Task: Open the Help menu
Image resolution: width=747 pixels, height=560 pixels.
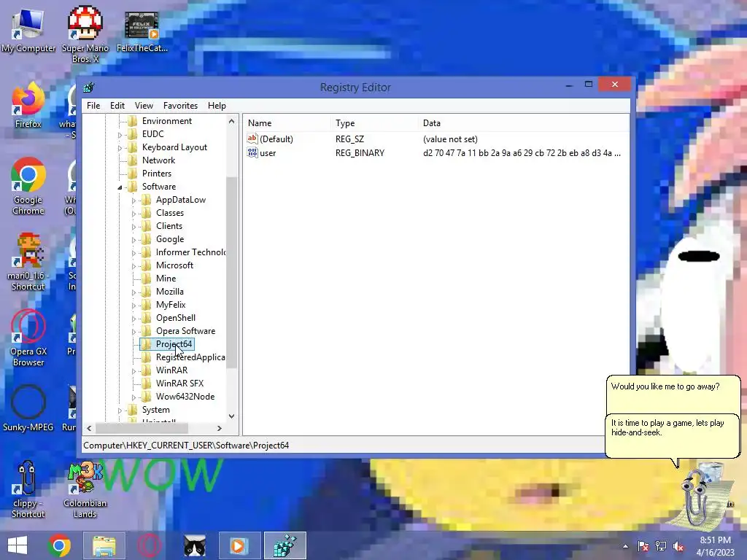Action: click(217, 106)
